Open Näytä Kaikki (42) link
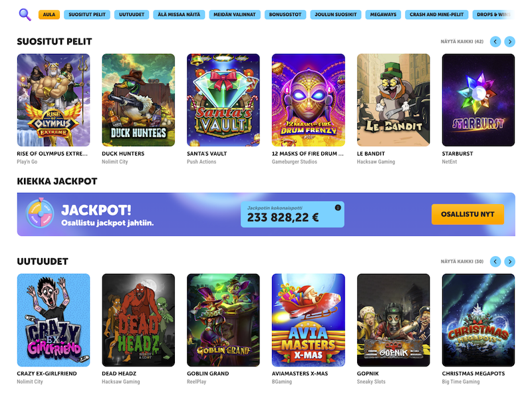Screen dimensions: 532x395 pos(462,42)
